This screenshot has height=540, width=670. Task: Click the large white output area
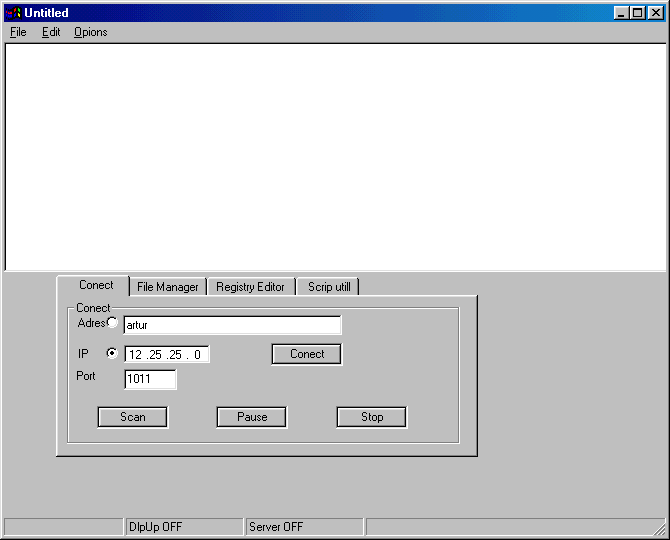click(335, 157)
